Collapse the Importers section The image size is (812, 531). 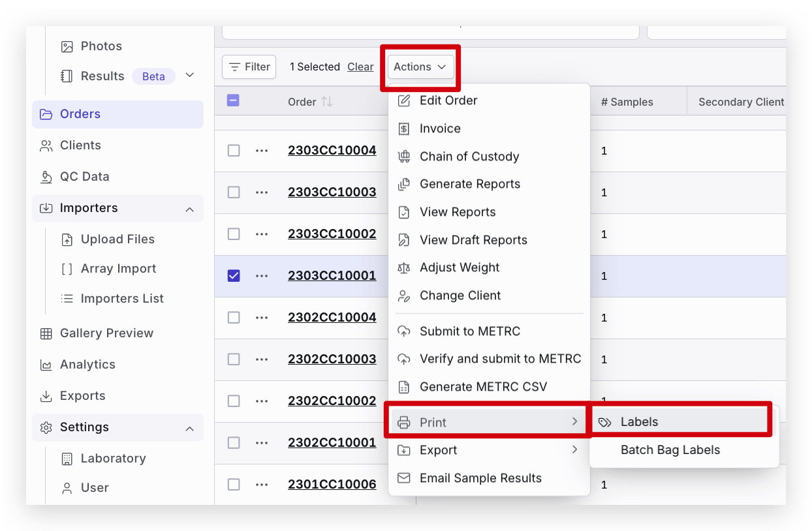[x=189, y=209]
